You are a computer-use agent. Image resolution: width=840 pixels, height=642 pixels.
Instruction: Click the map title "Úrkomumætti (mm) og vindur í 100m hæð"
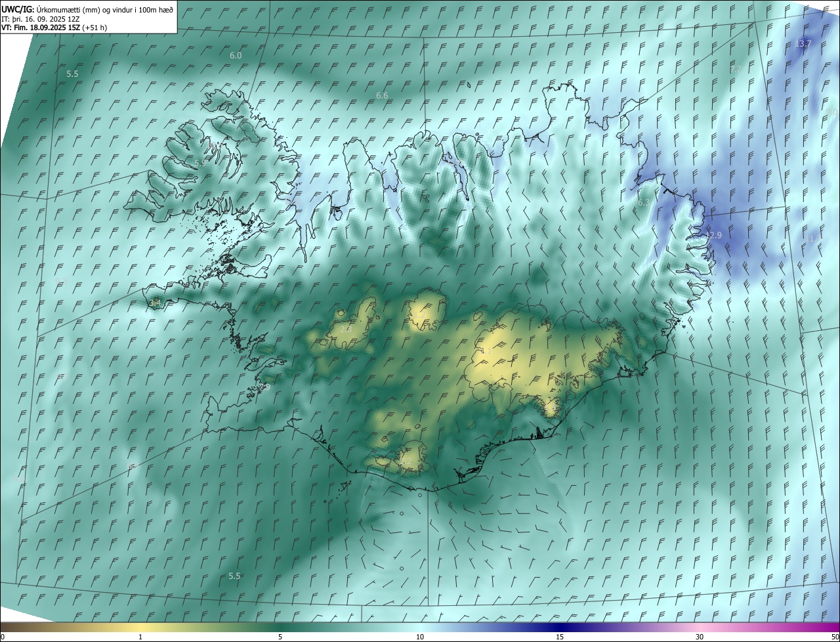(105, 9)
